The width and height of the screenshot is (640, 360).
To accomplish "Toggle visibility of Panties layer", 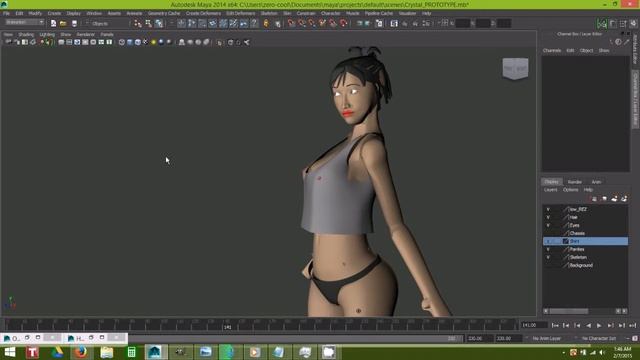I will (548, 249).
